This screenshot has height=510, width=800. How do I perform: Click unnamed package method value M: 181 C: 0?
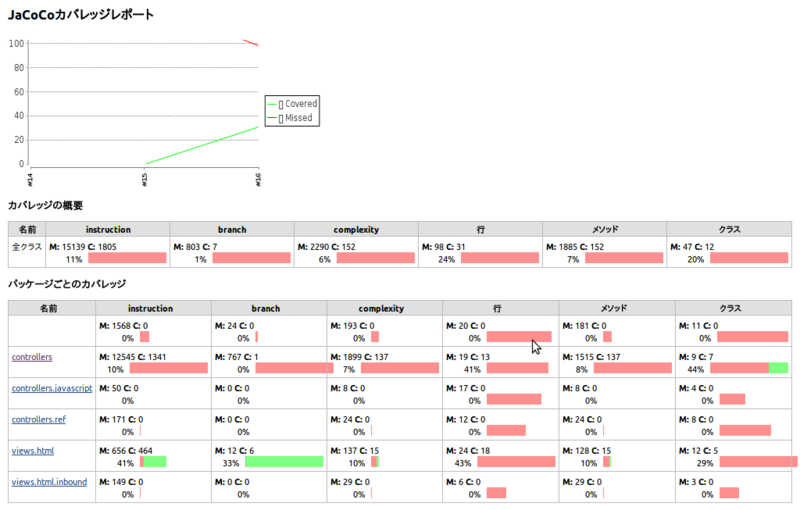click(585, 325)
